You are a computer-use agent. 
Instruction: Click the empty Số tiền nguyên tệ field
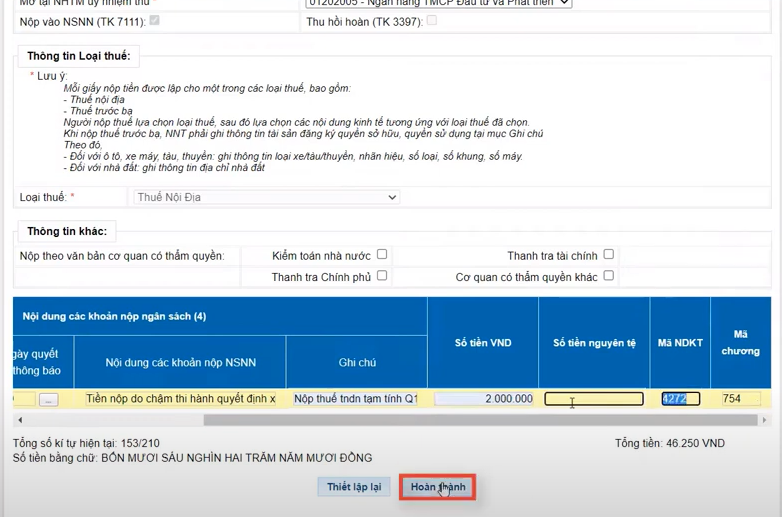tap(593, 399)
